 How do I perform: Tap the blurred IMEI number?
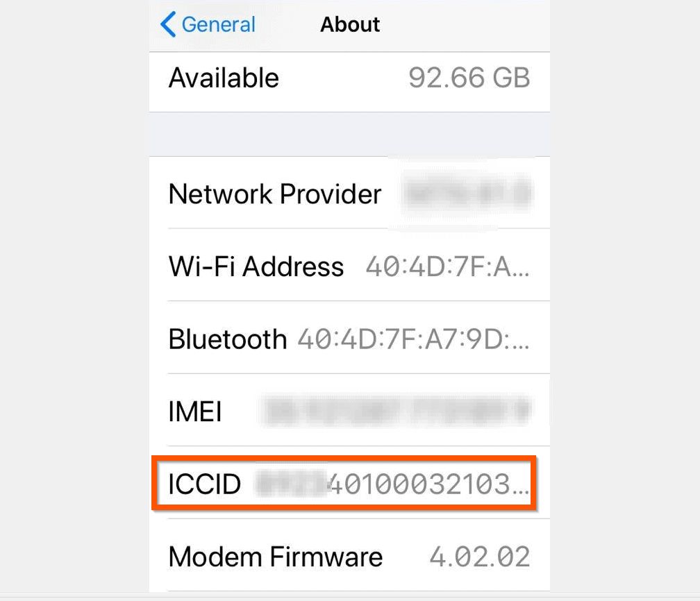pos(396,410)
